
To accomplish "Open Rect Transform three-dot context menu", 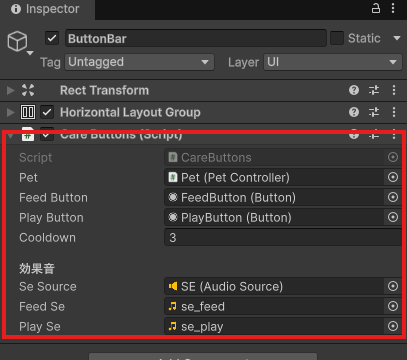I will [394, 90].
